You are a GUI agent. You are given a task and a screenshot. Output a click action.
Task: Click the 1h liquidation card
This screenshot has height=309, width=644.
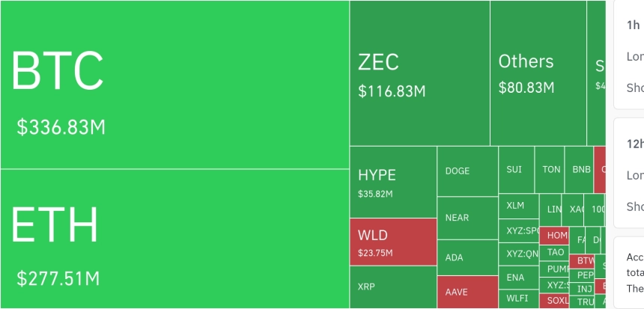[x=629, y=55]
